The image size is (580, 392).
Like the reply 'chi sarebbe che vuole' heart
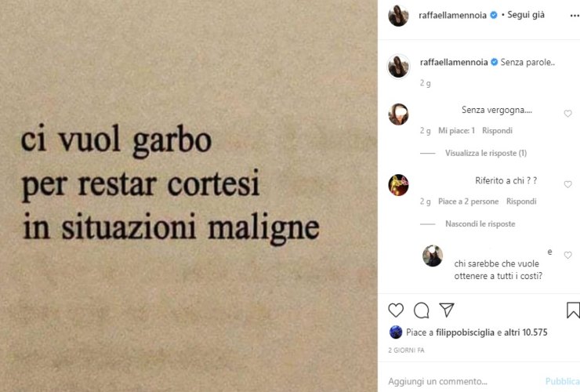pyautogui.click(x=567, y=255)
